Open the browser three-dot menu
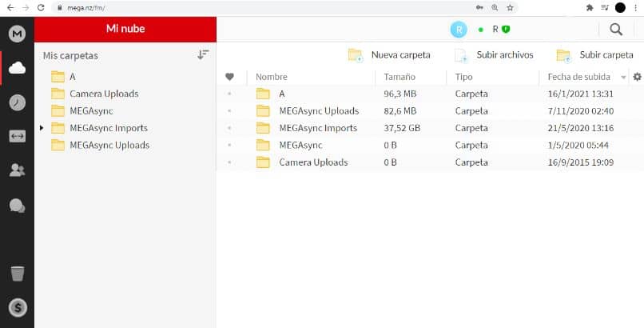The height and width of the screenshot is (328, 644). [x=635, y=8]
